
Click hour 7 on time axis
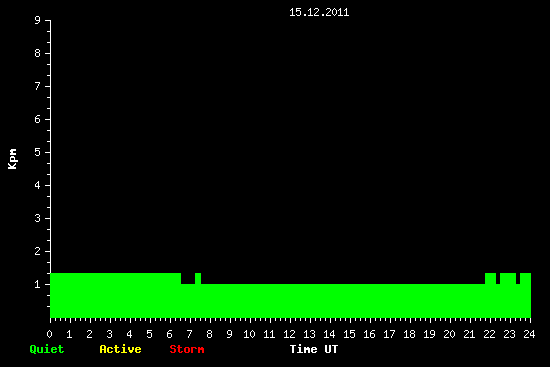point(189,334)
